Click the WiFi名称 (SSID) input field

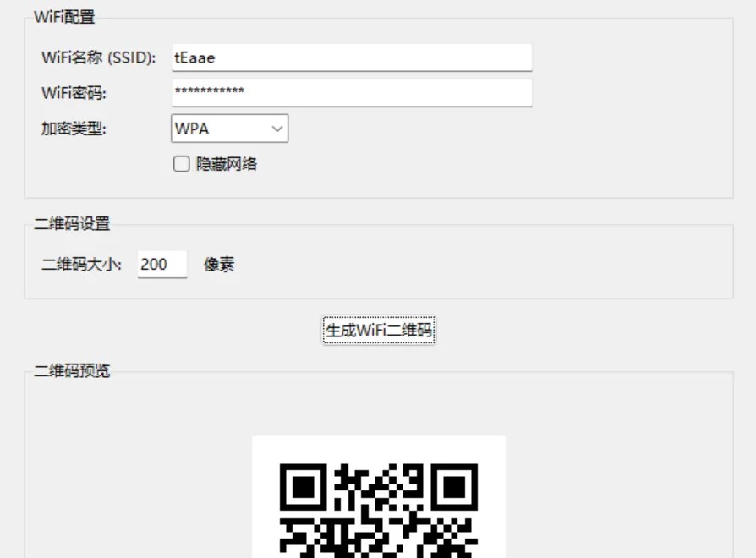[352, 57]
